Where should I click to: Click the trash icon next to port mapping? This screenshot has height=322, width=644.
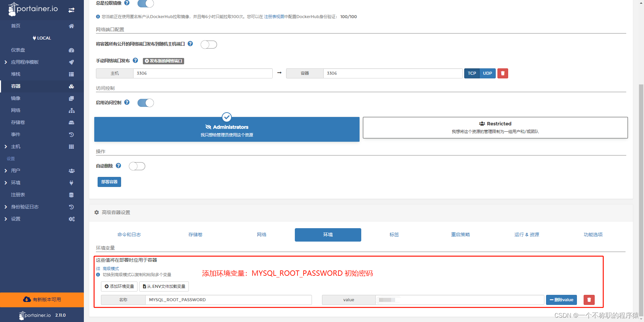(502, 73)
